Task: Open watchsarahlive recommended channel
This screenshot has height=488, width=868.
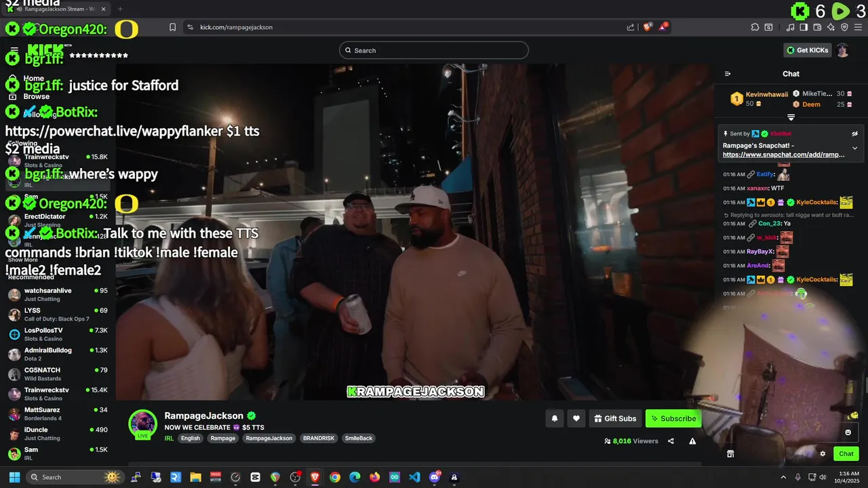Action: [x=58, y=294]
